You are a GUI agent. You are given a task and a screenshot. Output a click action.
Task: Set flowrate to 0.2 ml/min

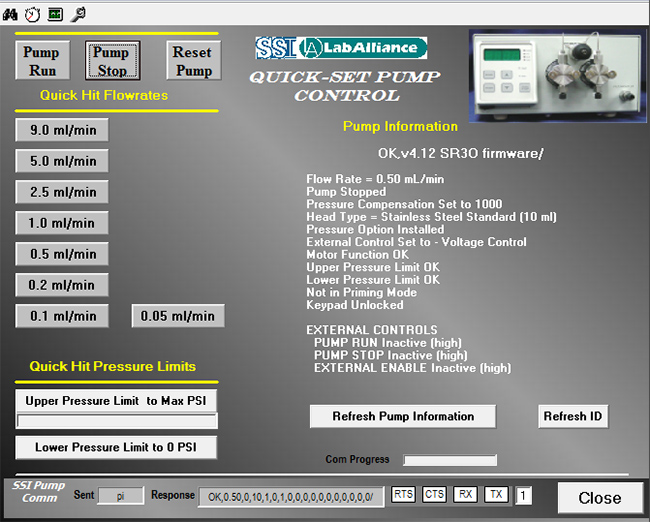(x=62, y=285)
